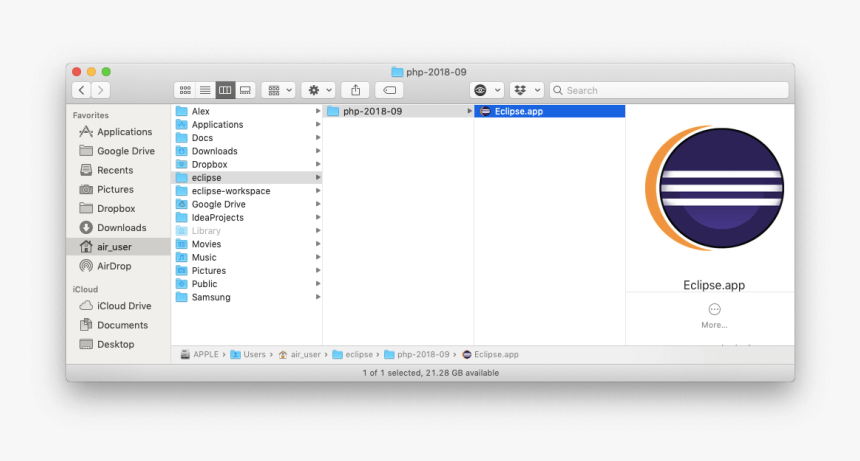Select the Applications folder in the first column
This screenshot has width=860, height=461.
247,124
